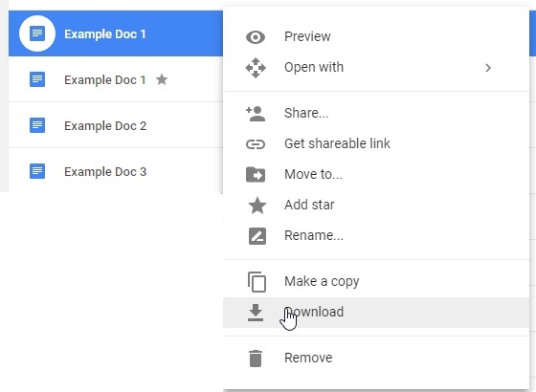The height and width of the screenshot is (392, 536).
Task: Click the download arrow icon
Action: point(256,313)
